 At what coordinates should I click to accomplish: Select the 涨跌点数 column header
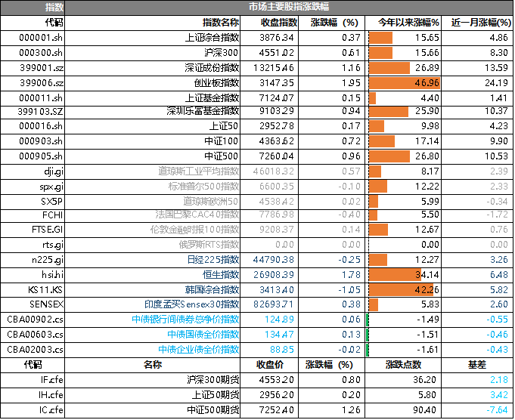click(x=403, y=365)
